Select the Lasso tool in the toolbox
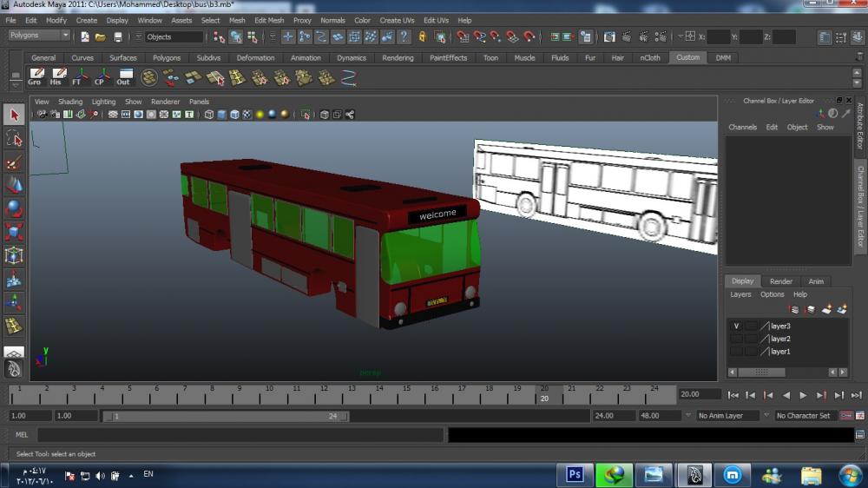 tap(14, 139)
